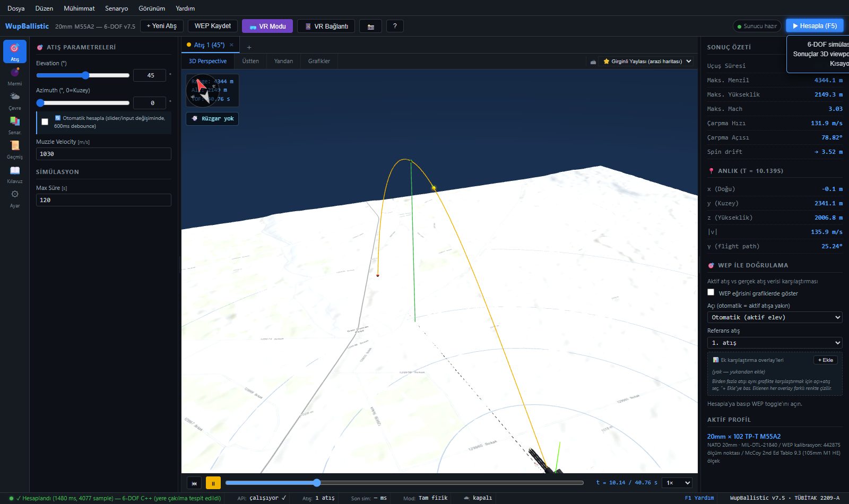Switch to the 3D Perspective view tab

(207, 62)
